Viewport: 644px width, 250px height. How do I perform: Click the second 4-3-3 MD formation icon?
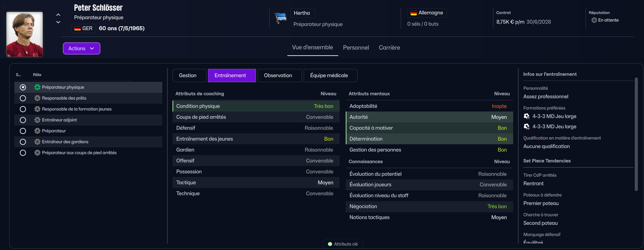pos(526,127)
